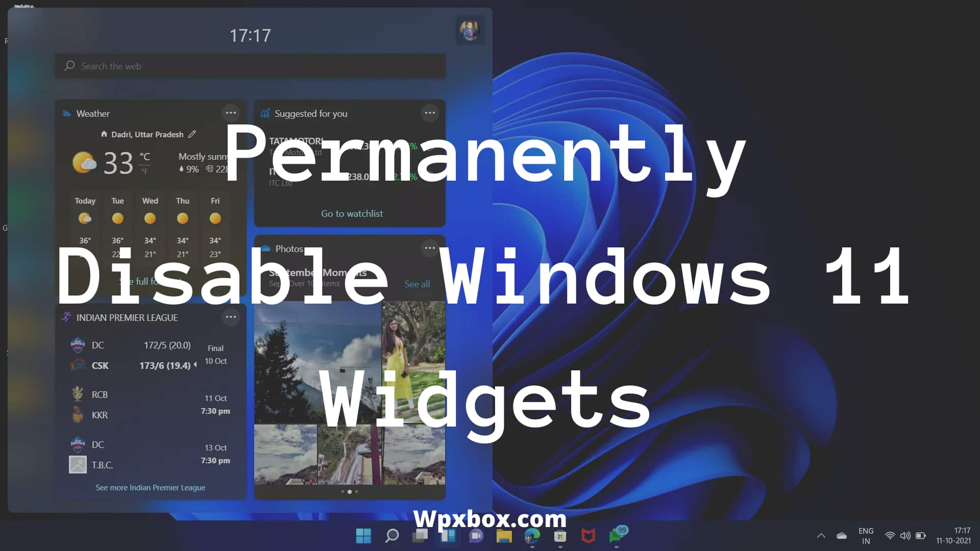
Task: Open the Photos widget panel
Action: click(289, 248)
